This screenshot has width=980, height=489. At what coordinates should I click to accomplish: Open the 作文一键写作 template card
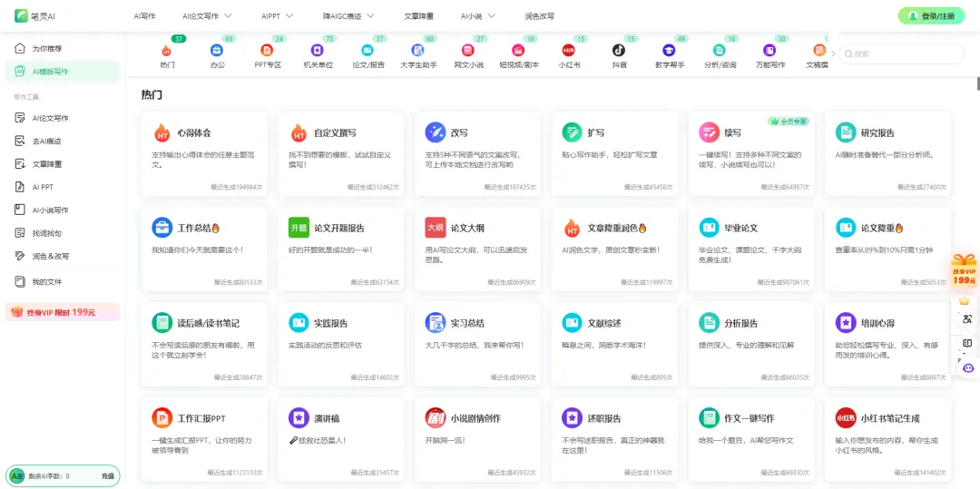(x=751, y=439)
